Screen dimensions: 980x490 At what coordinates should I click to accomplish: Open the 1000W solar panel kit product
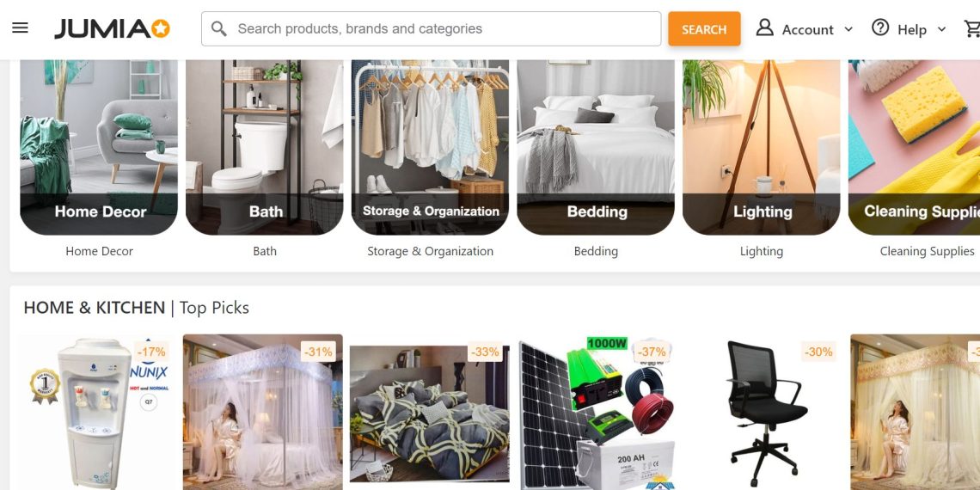[596, 413]
